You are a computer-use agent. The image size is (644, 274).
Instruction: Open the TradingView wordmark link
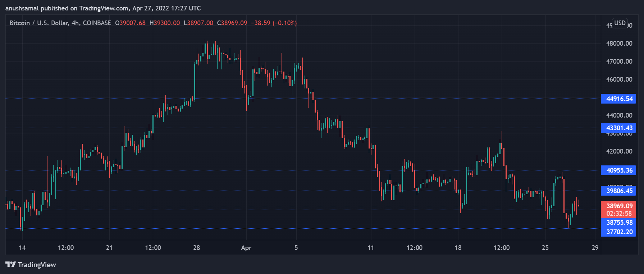point(37,265)
